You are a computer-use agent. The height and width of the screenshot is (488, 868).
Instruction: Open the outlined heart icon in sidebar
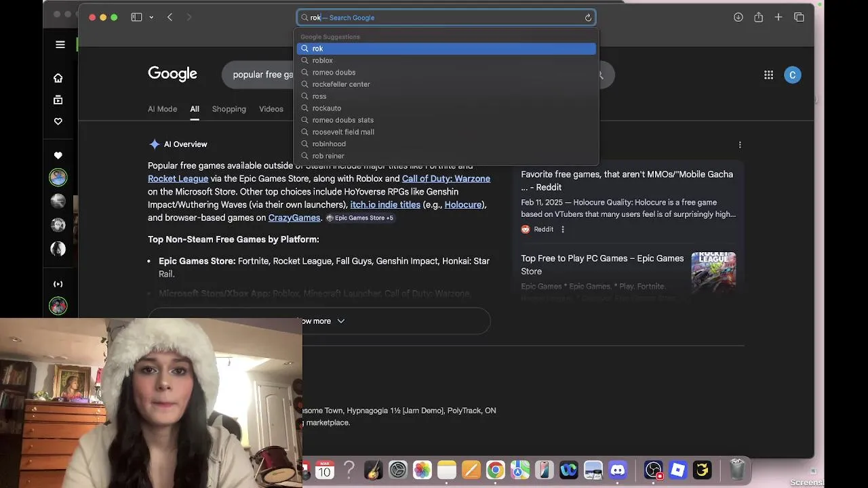tap(58, 121)
